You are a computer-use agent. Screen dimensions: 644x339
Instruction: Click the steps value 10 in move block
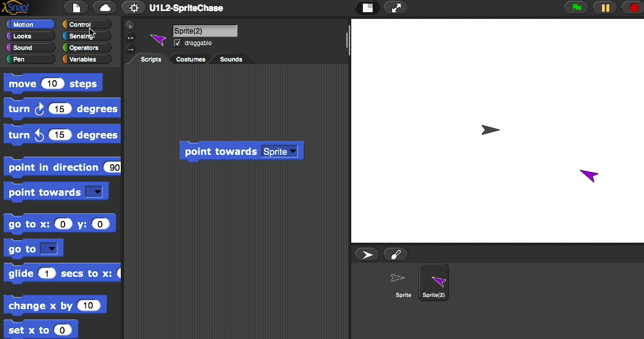click(52, 84)
